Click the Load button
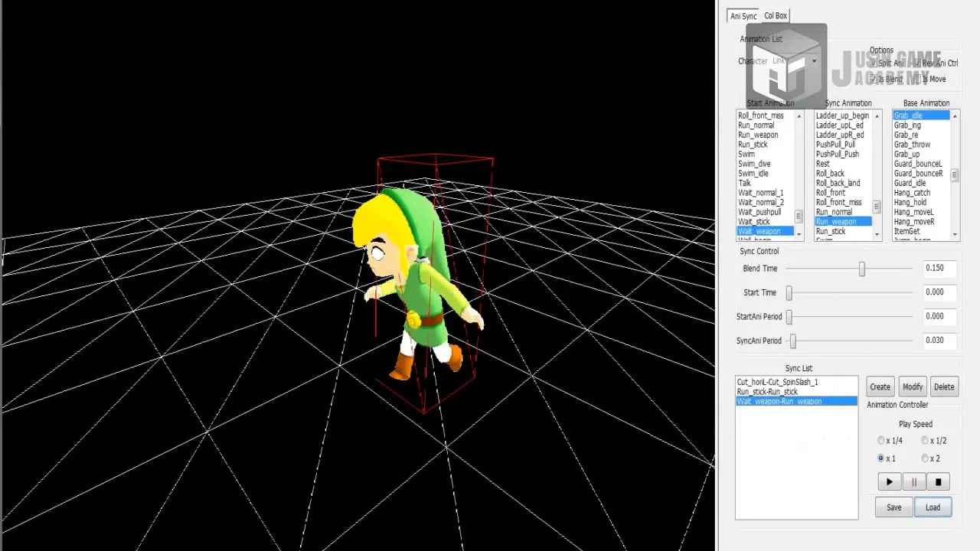 click(933, 507)
